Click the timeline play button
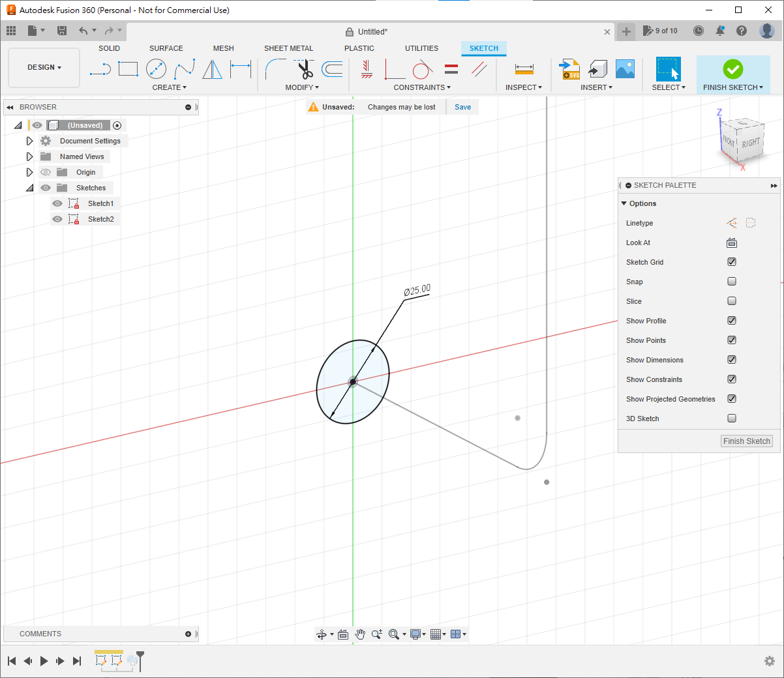Screen dimensions: 784x678 coord(44,661)
